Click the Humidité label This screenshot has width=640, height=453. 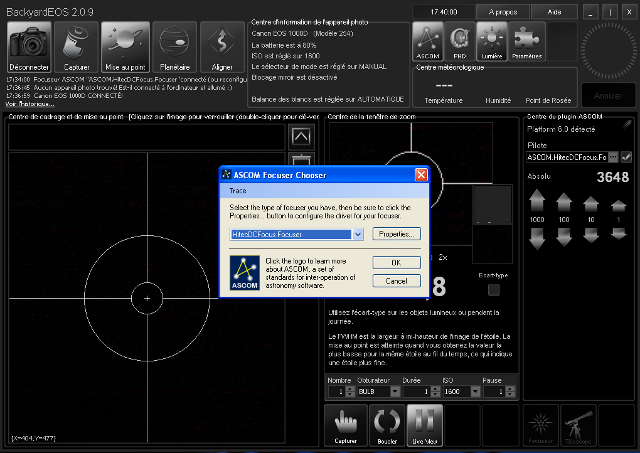coord(498,100)
